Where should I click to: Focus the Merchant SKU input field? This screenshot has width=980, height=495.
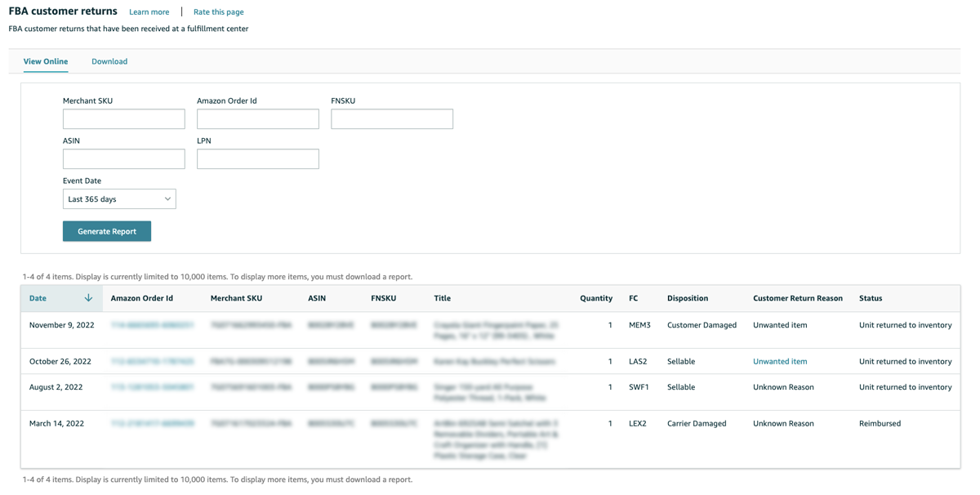click(124, 119)
